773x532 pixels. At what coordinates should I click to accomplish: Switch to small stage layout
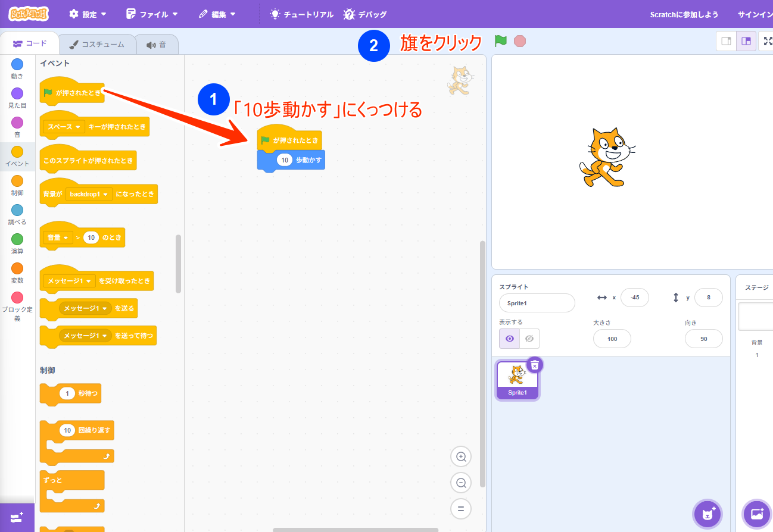tap(726, 41)
